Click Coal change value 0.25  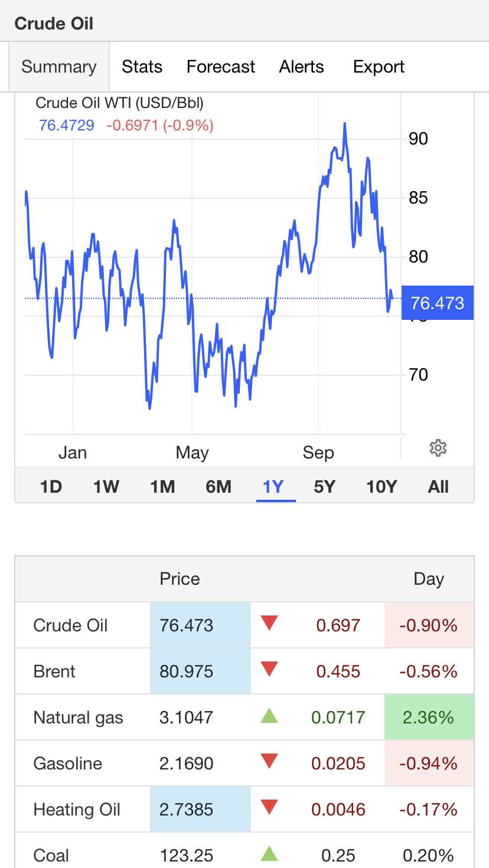point(338,856)
